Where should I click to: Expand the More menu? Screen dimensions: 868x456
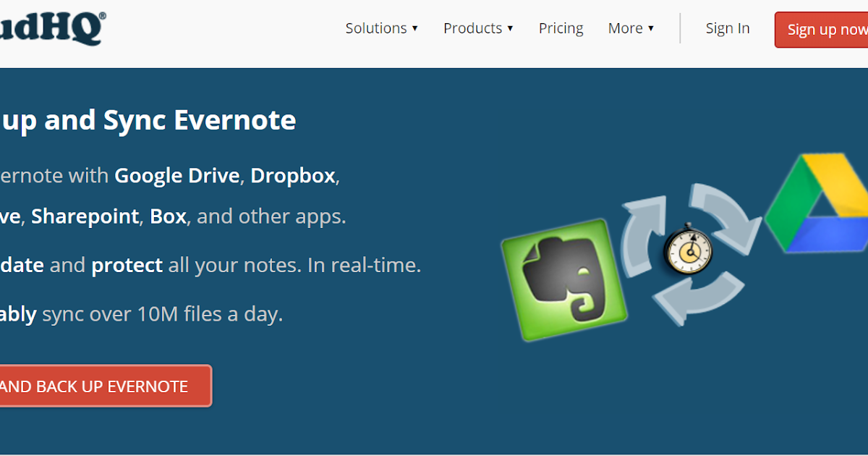point(629,28)
